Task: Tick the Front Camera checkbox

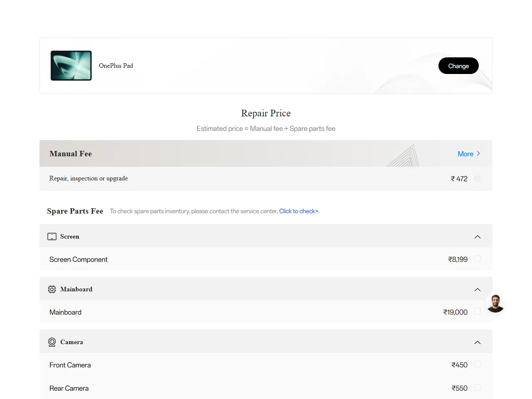Action: (478, 364)
